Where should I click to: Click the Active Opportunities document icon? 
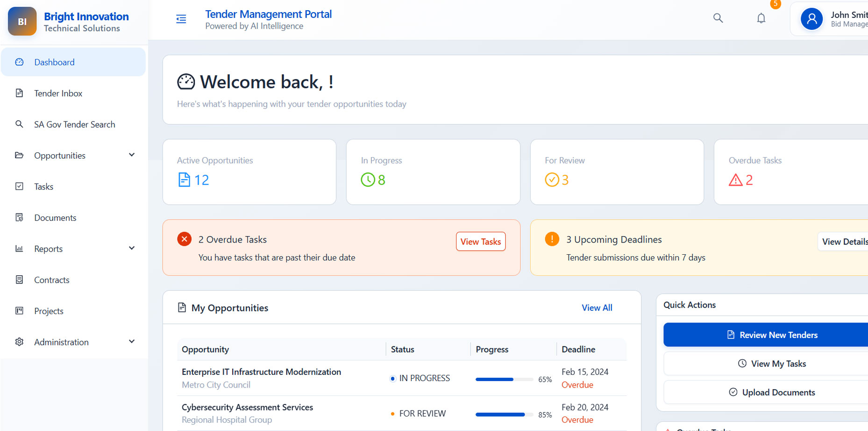184,180
